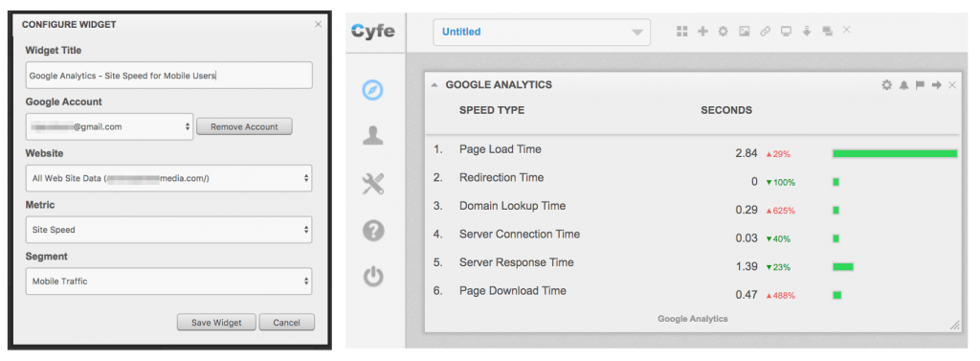Viewport: 980px width, 361px height.
Task: Open the Untitled dashboard dropdown
Action: click(x=542, y=32)
